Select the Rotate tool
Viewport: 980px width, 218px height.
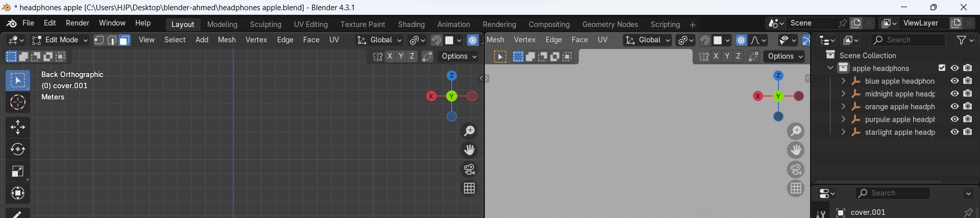tap(18, 150)
